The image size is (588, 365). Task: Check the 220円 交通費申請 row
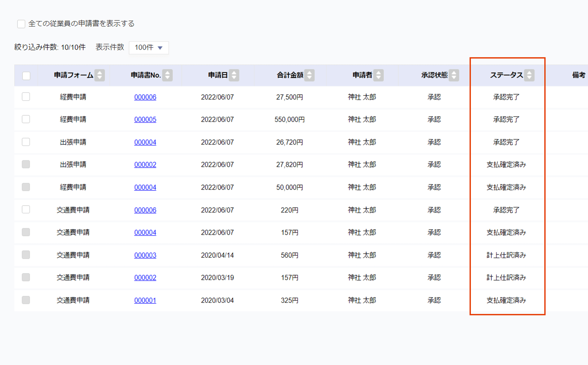coord(26,210)
